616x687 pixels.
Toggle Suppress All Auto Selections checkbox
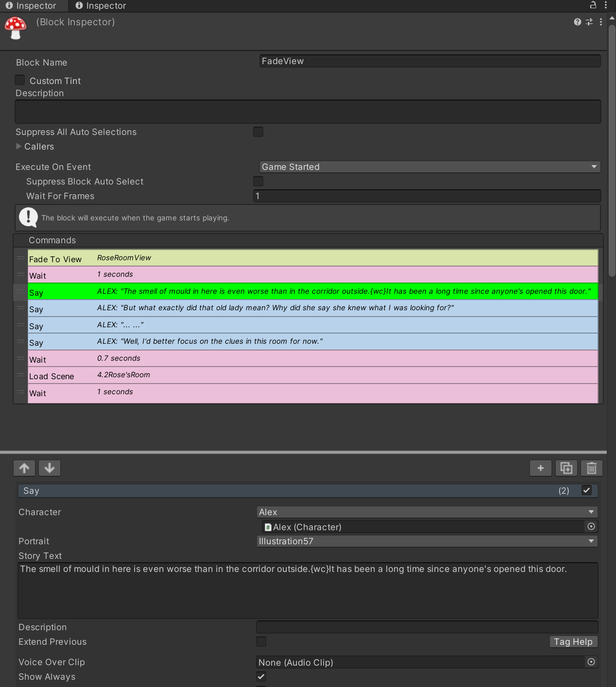[258, 132]
